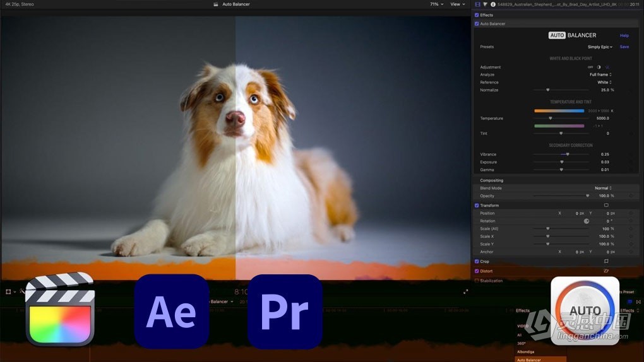The height and width of the screenshot is (362, 644).
Task: Show the Transitions browser icon
Action: [638, 301]
